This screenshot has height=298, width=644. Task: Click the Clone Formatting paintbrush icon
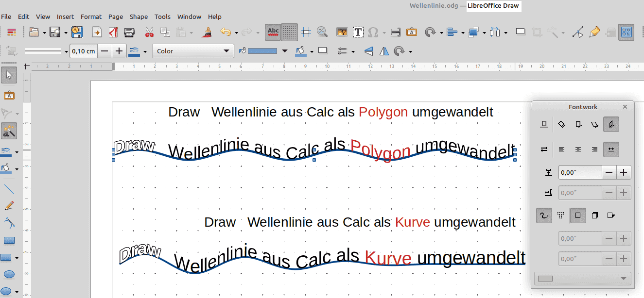[208, 33]
